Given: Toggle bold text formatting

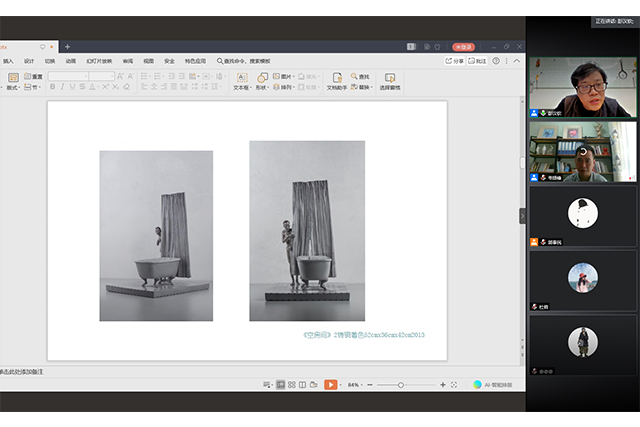Looking at the screenshot, I should (53, 87).
